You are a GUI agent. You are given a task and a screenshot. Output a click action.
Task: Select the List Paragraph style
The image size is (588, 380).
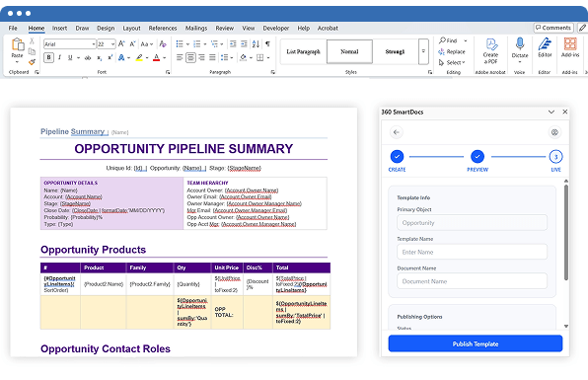click(x=304, y=51)
